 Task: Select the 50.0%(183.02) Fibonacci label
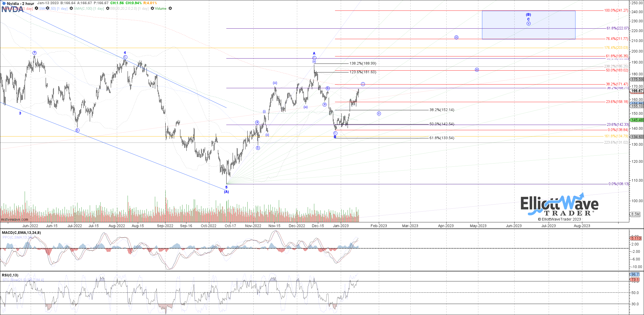tap(617, 70)
